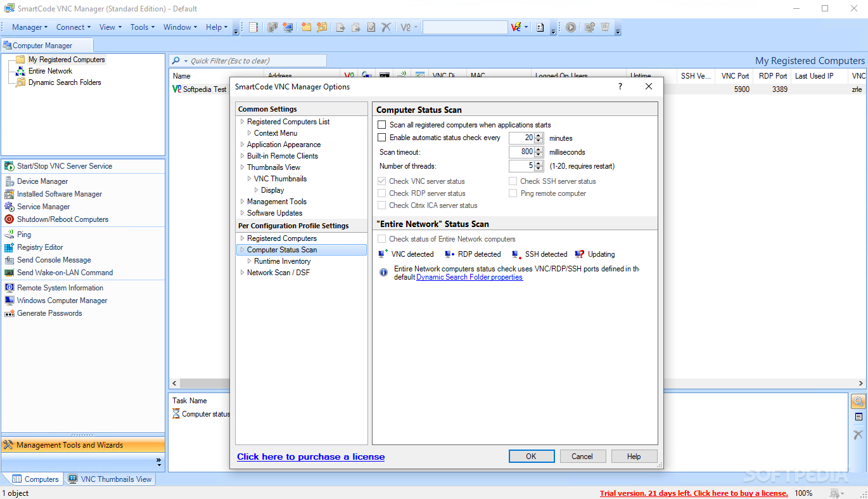Viewport: 868px width, 499px height.
Task: Toggle Check SSH server status checkbox
Action: click(x=513, y=181)
